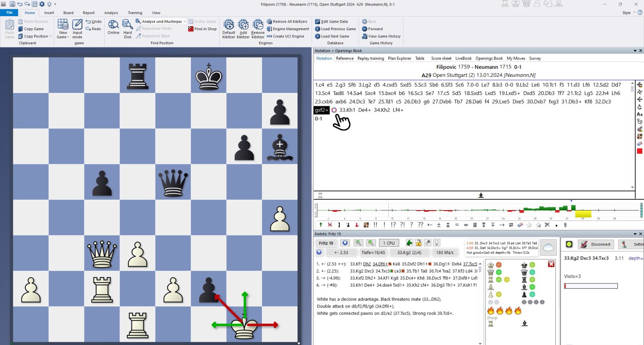Switch to the Analysis ribbon tab

click(x=111, y=12)
